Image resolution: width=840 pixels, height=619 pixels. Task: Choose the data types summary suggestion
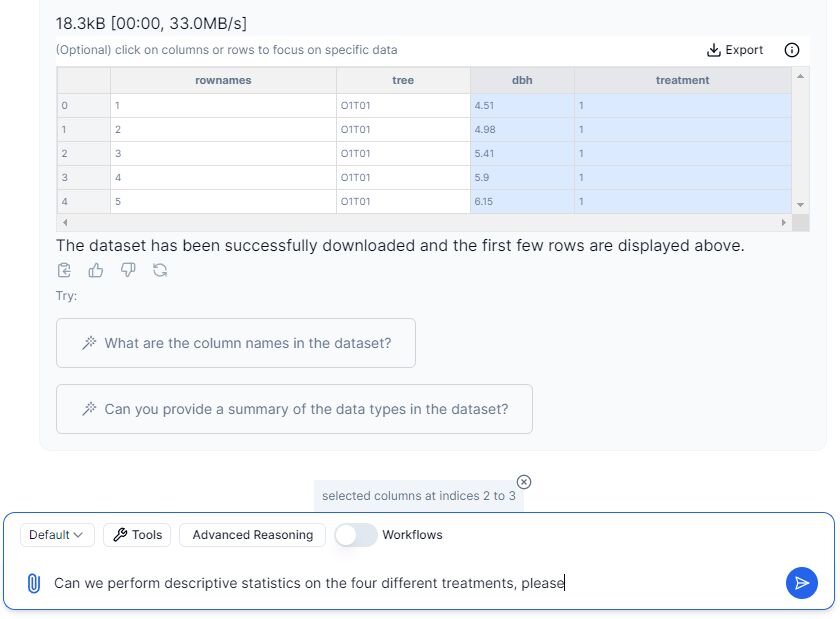pyautogui.click(x=294, y=409)
